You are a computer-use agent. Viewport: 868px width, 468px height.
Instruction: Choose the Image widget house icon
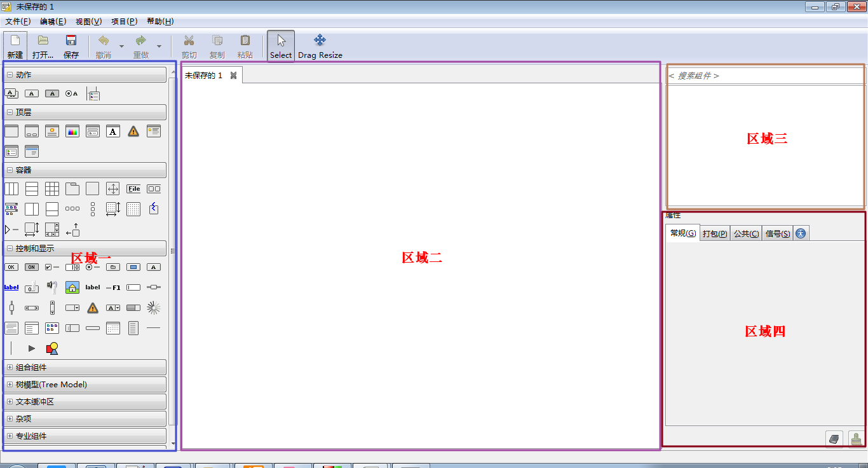click(72, 287)
